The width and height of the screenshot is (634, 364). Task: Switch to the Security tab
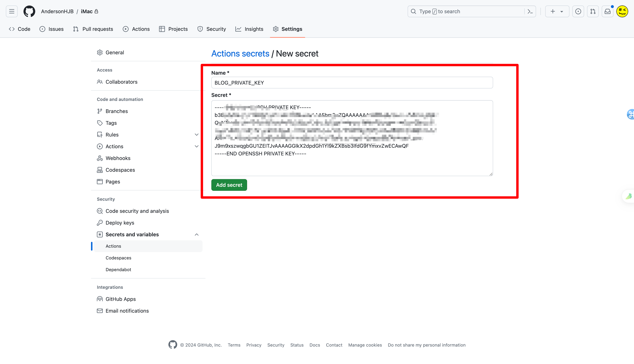pyautogui.click(x=211, y=29)
